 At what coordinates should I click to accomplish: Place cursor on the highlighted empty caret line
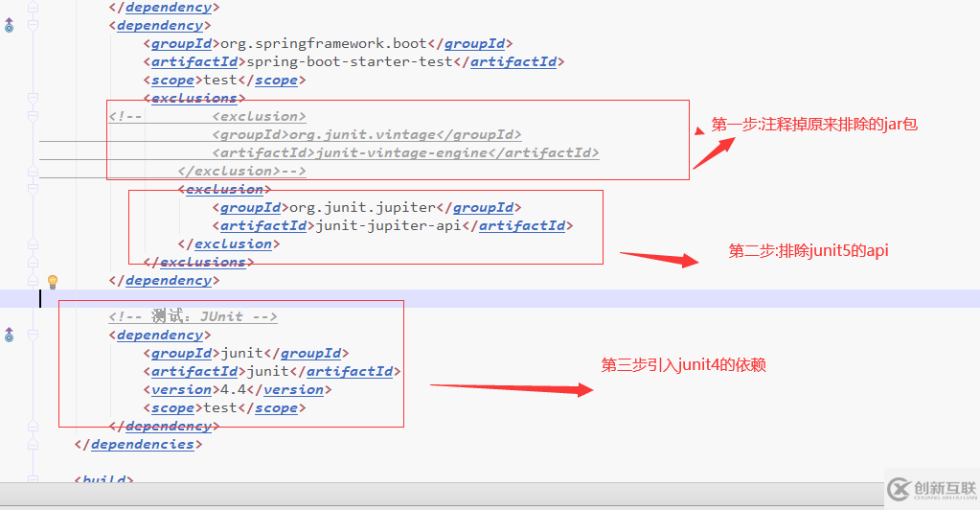point(490,298)
